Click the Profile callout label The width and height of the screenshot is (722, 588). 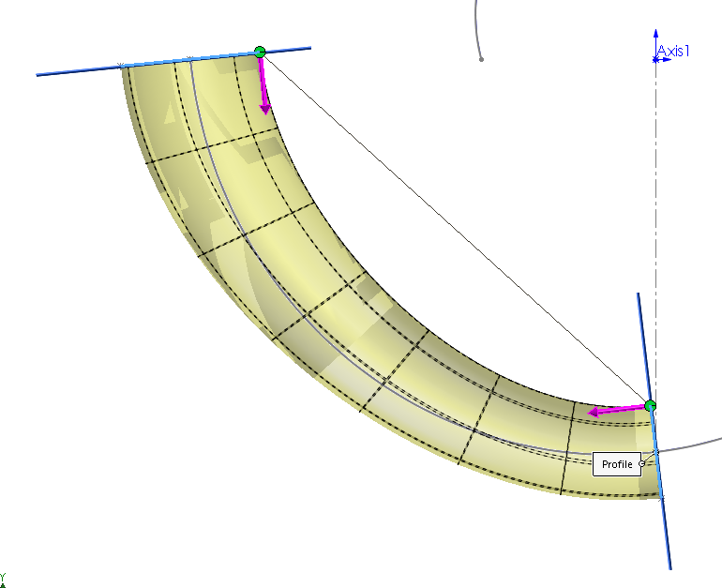click(616, 464)
